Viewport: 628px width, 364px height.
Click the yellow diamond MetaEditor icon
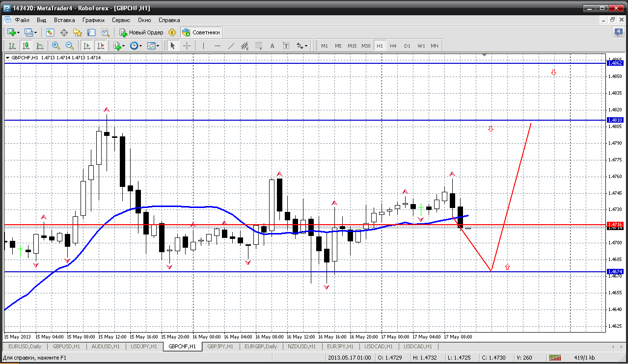(x=172, y=32)
